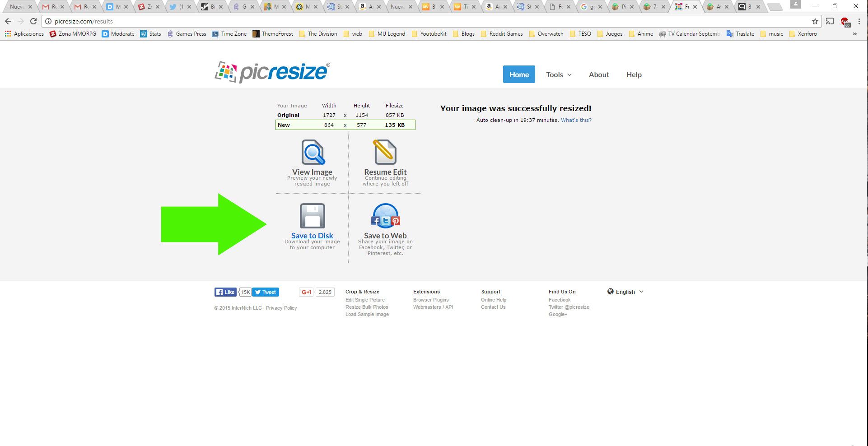Click the Save to Web globe icon

(x=385, y=215)
